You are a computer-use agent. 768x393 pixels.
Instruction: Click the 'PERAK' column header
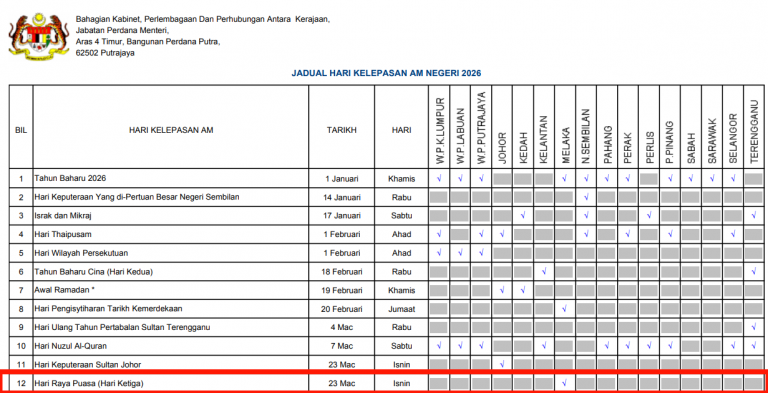pyautogui.click(x=628, y=148)
